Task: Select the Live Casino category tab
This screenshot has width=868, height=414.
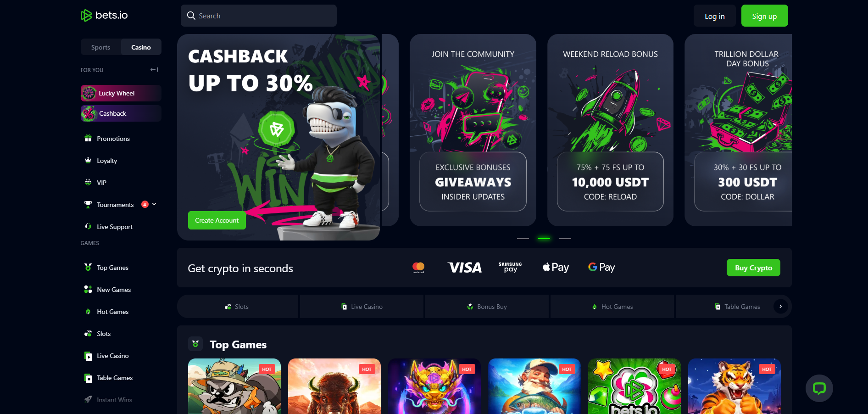Action: 362,307
